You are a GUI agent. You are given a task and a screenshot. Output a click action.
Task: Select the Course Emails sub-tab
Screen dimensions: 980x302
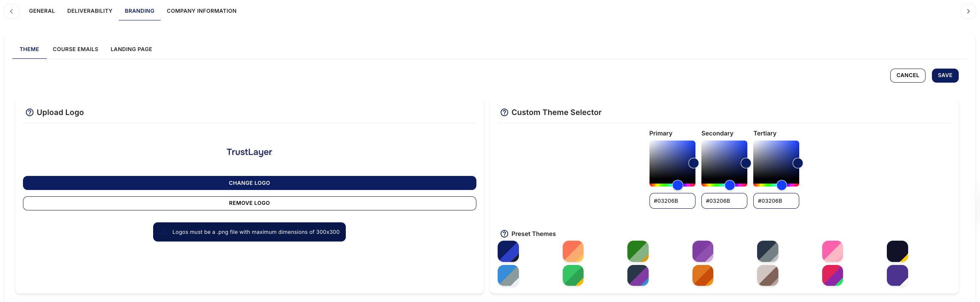tap(75, 49)
